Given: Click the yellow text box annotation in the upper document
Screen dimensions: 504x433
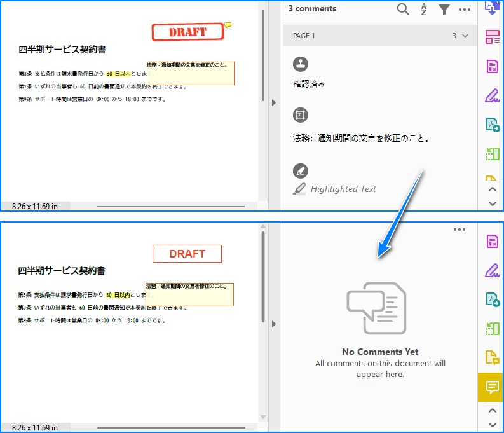Looking at the screenshot, I should [190, 73].
